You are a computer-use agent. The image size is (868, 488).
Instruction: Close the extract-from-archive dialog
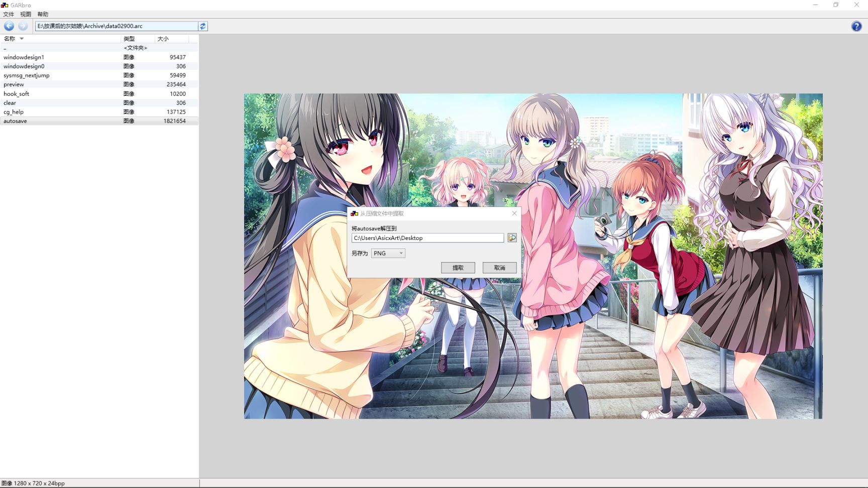[x=514, y=213]
